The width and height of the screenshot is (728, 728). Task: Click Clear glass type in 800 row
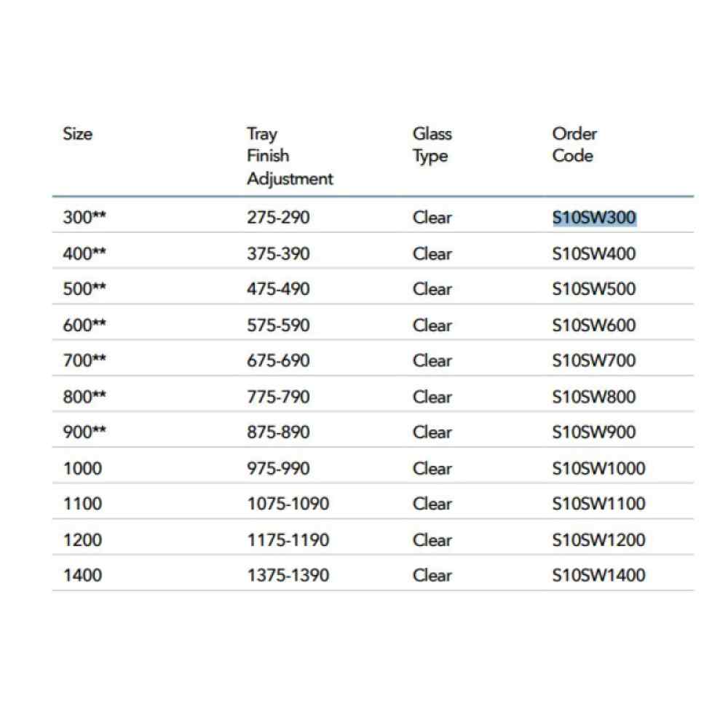[x=432, y=397]
